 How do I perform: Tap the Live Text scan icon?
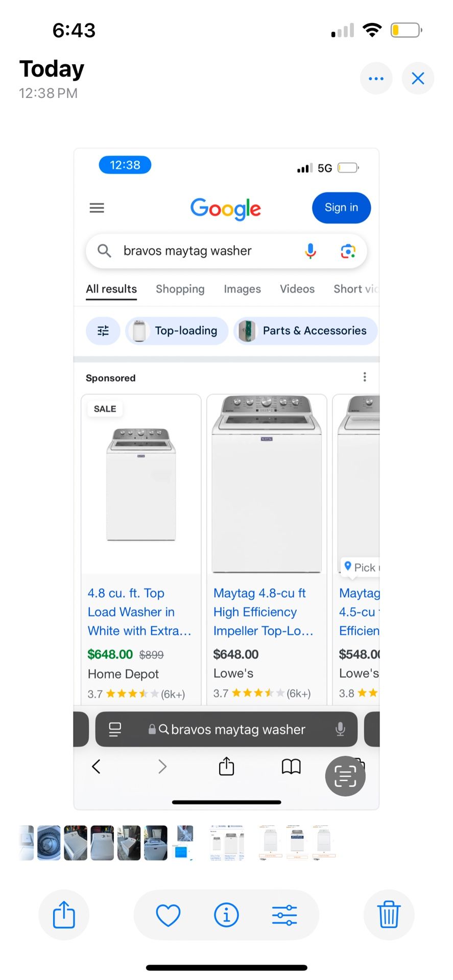[345, 776]
